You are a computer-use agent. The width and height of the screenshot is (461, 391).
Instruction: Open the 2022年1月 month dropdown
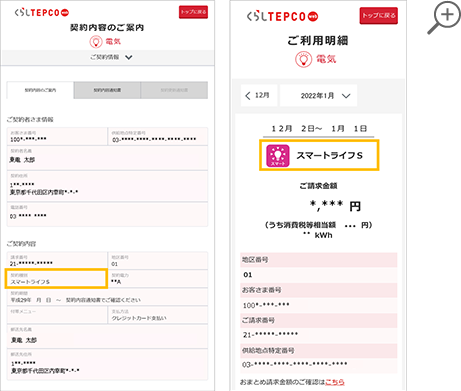coord(318,96)
